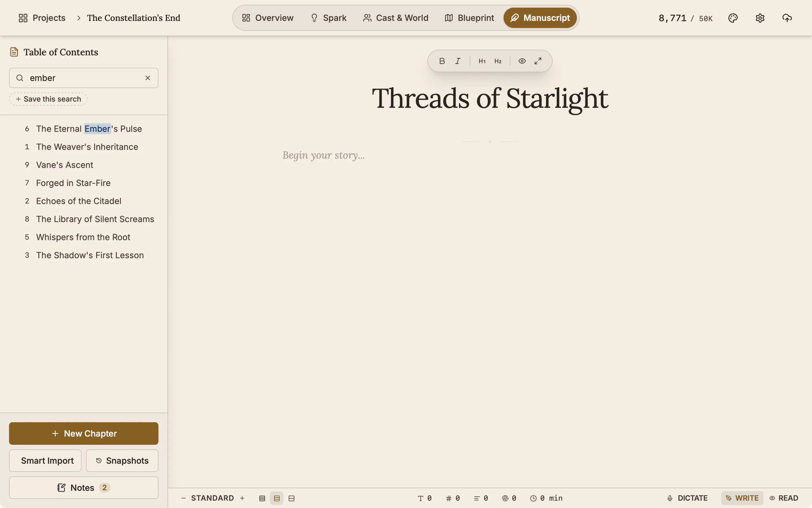The image size is (812, 508).
Task: Increase text size with the plus by STANDARD
Action: pos(242,498)
